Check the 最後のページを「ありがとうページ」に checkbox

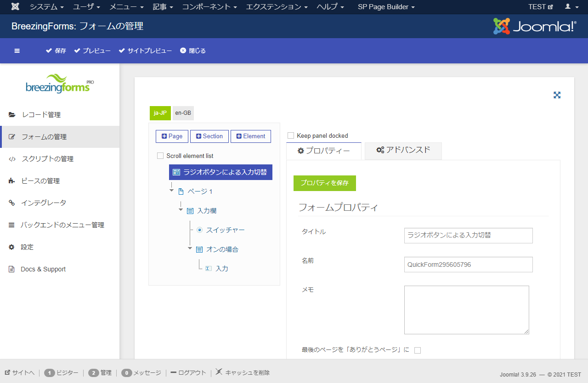(418, 350)
